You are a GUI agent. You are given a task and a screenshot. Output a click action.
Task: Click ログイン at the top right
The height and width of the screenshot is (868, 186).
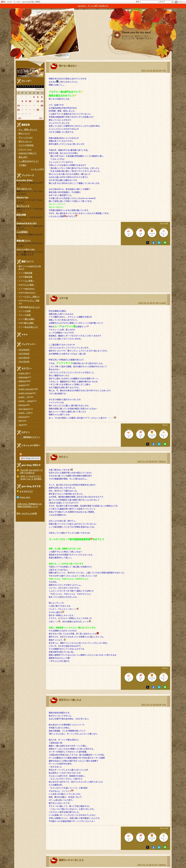click(x=182, y=2)
